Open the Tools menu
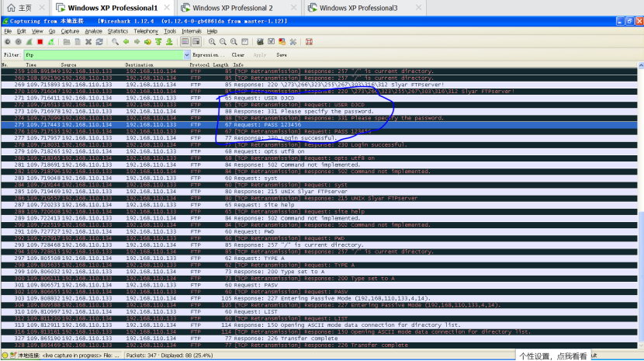The width and height of the screenshot is (644, 361). click(170, 31)
